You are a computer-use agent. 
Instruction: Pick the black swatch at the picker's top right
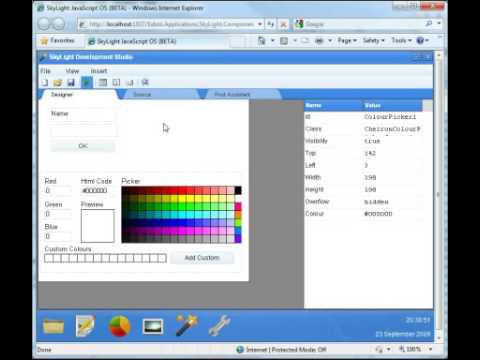pos(238,190)
